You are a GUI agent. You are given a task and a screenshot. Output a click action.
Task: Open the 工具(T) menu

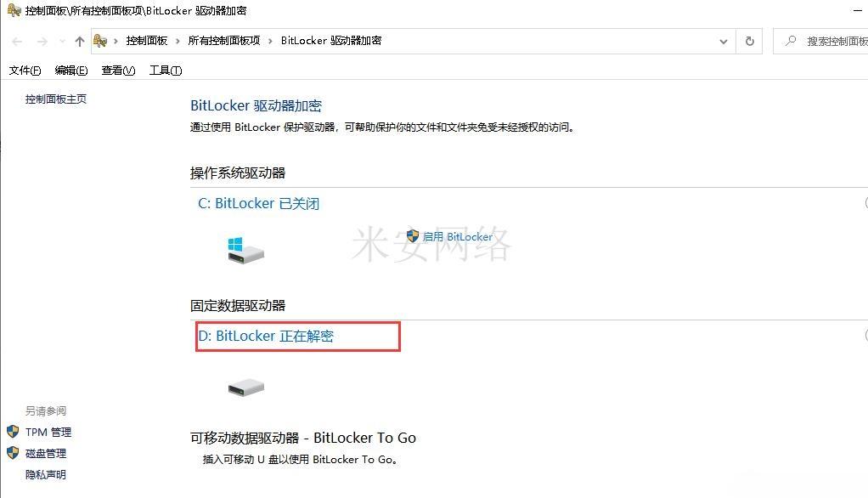pos(166,71)
